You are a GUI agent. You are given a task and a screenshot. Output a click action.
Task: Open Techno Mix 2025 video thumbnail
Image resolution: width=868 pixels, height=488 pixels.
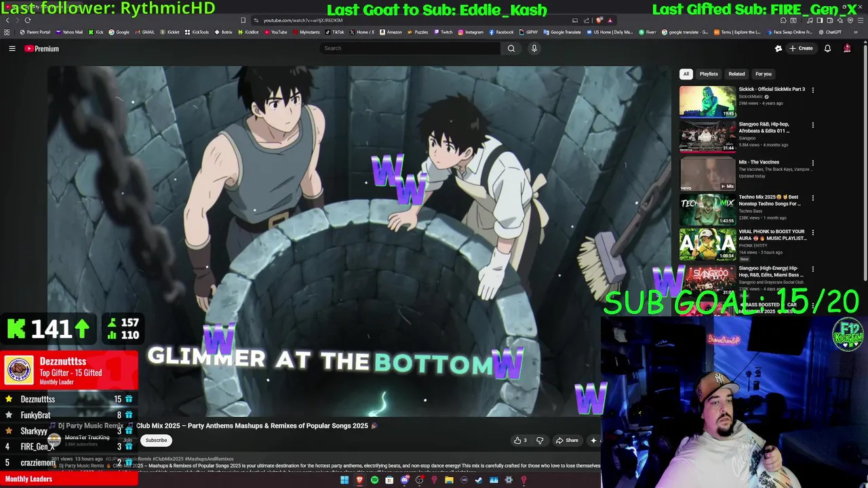(x=707, y=209)
